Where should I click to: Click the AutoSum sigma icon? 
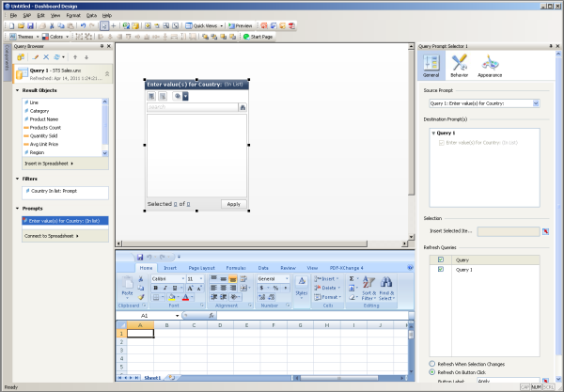coord(352,278)
